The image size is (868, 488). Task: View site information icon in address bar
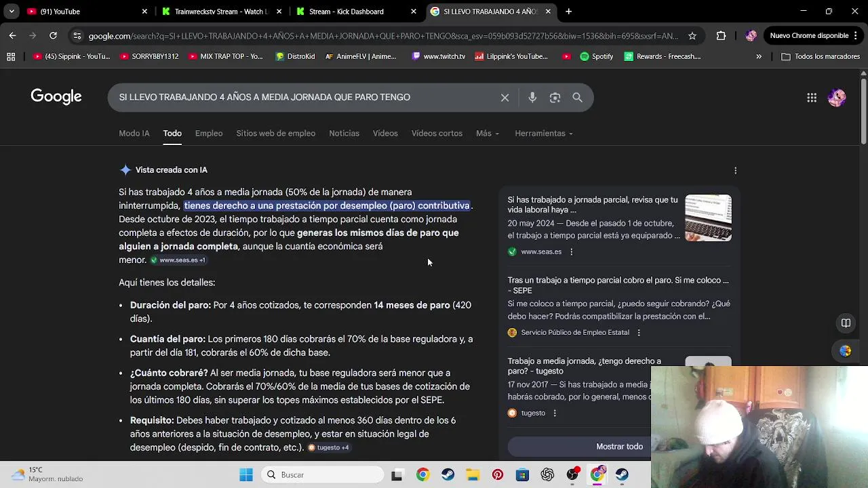click(77, 36)
